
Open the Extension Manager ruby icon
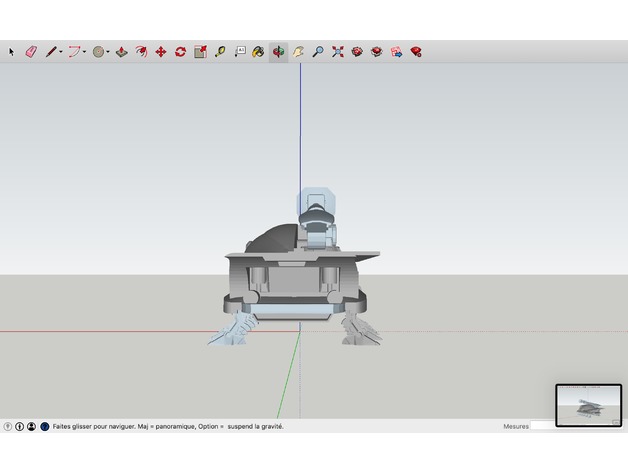[416, 51]
